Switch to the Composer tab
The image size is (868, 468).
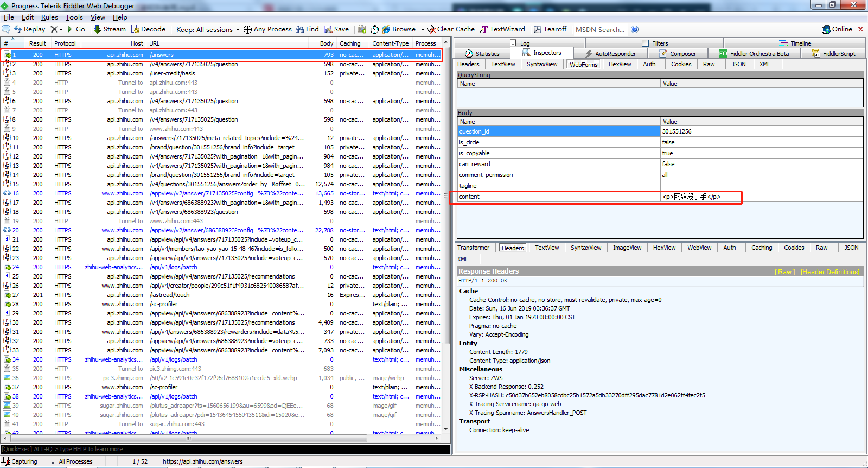678,53
